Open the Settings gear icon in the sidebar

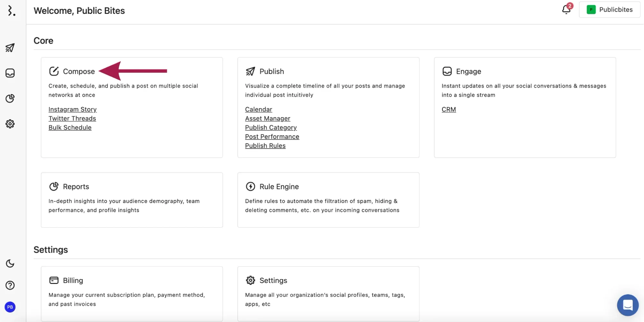coord(10,124)
